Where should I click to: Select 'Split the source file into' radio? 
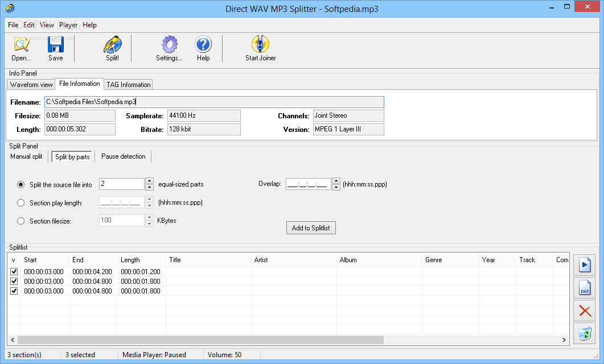[21, 185]
